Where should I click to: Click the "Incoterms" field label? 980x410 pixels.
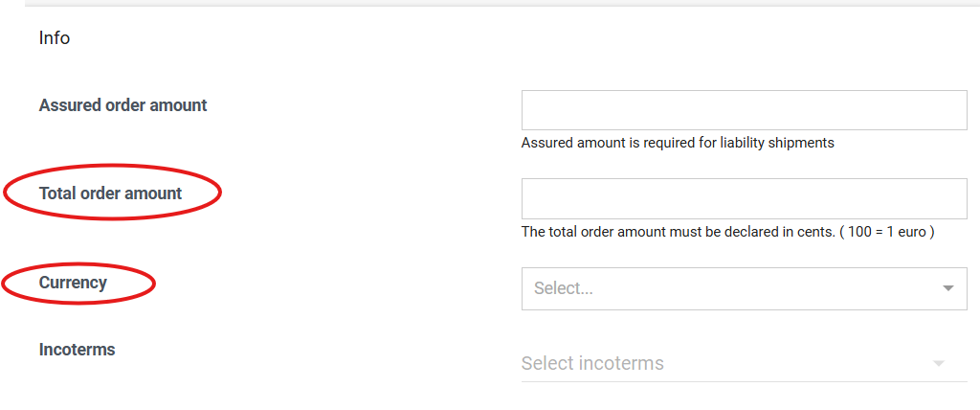pyautogui.click(x=77, y=350)
